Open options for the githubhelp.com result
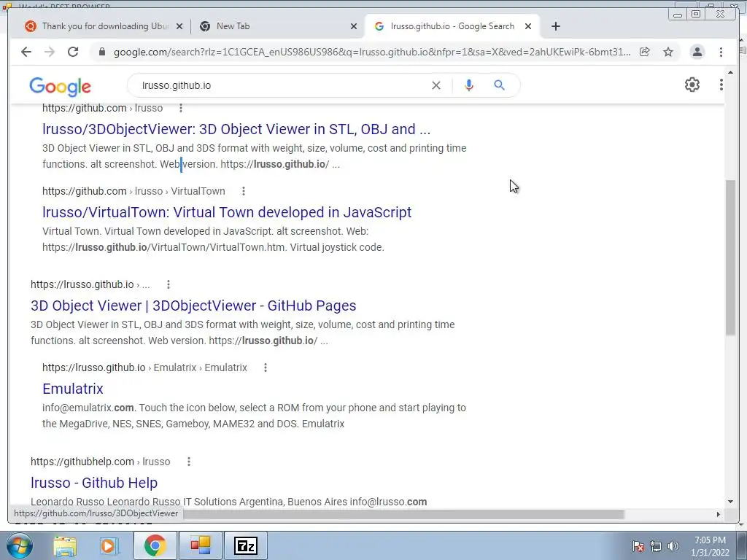This screenshot has height=560, width=747. point(189,462)
